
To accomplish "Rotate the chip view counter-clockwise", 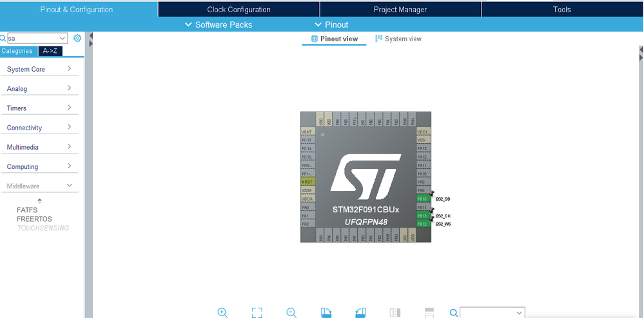I will point(360,312).
